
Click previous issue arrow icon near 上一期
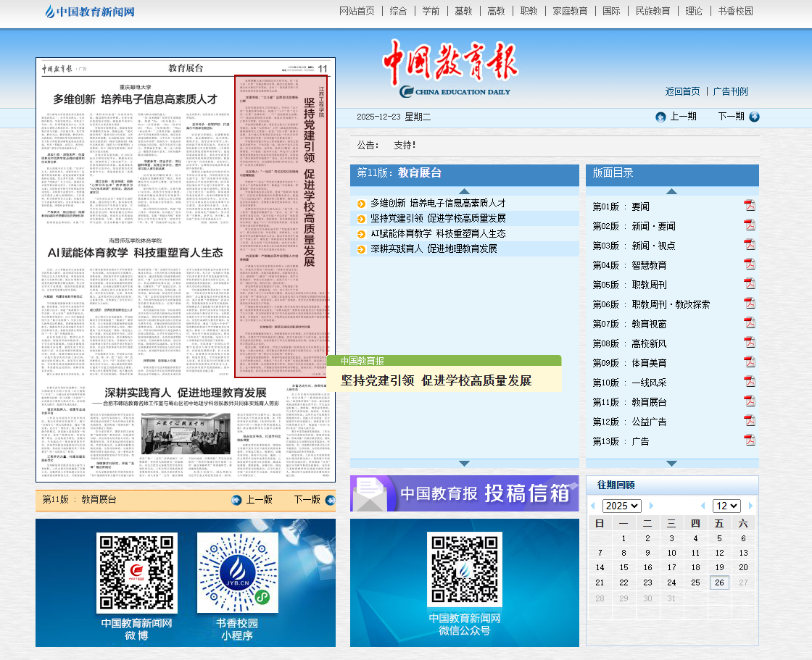[660, 117]
